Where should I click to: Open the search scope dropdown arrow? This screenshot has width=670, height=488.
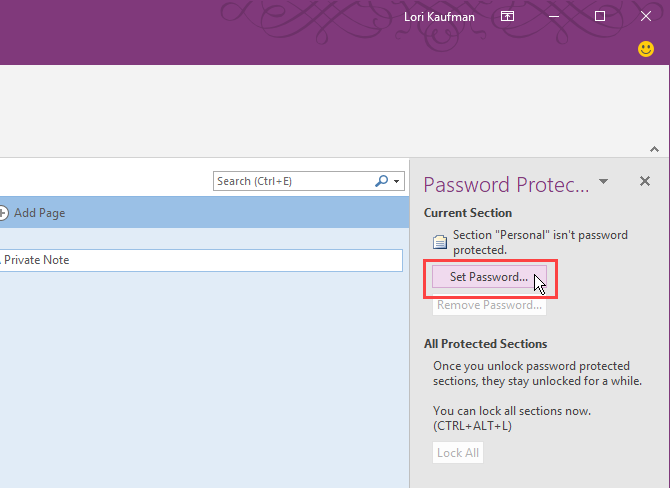coord(397,181)
